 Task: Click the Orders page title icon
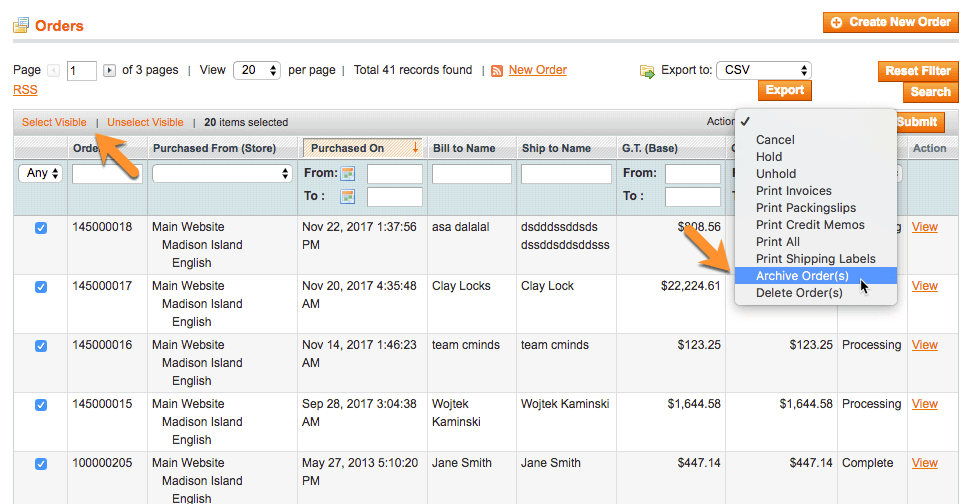[x=20, y=26]
